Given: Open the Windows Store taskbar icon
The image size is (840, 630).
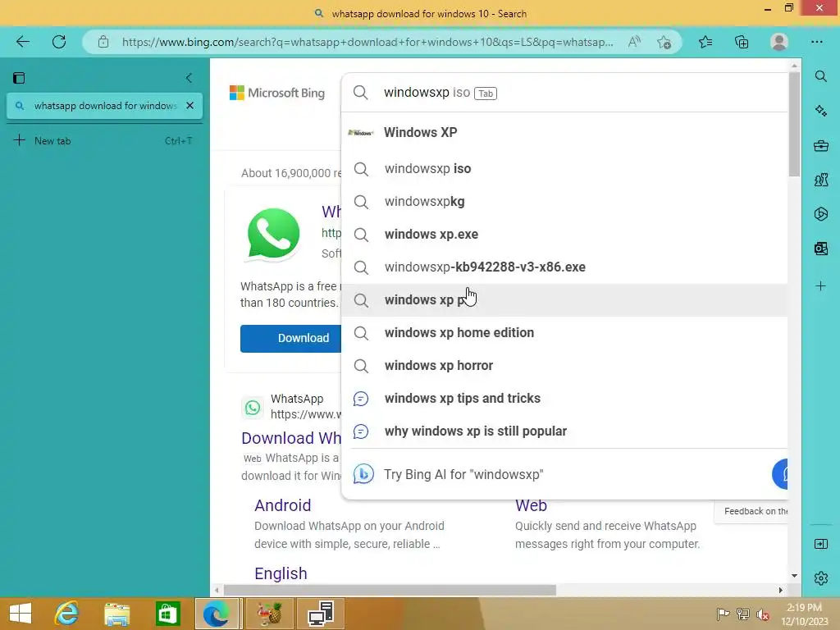Looking at the screenshot, I should pos(167,614).
